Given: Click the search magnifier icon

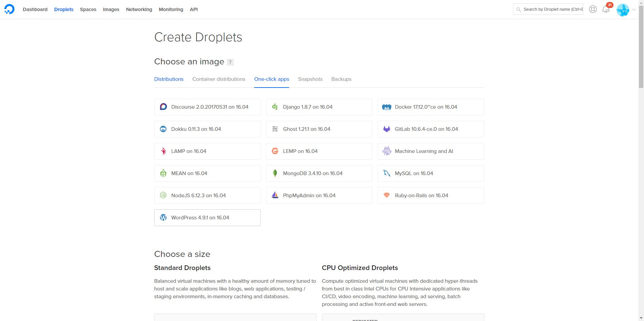Looking at the screenshot, I should (519, 10).
